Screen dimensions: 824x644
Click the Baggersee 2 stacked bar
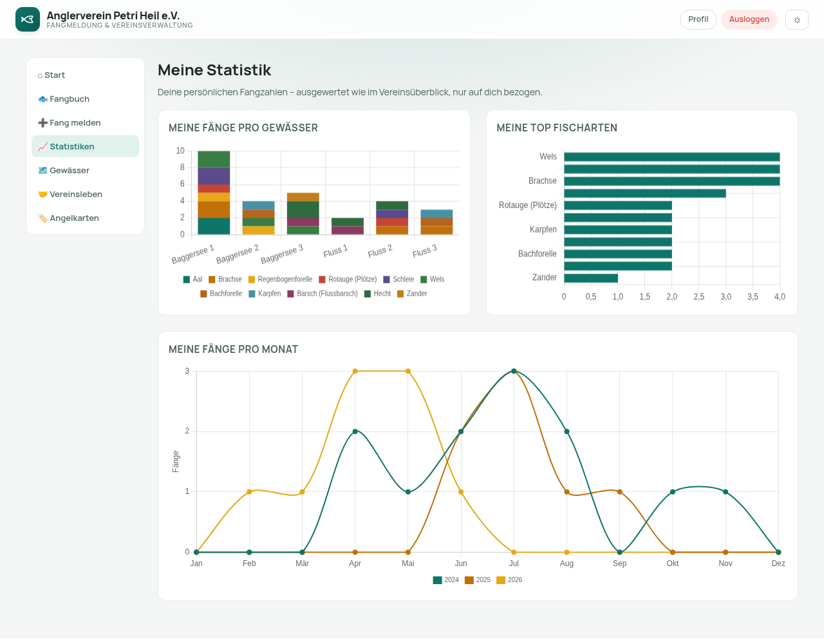click(258, 218)
